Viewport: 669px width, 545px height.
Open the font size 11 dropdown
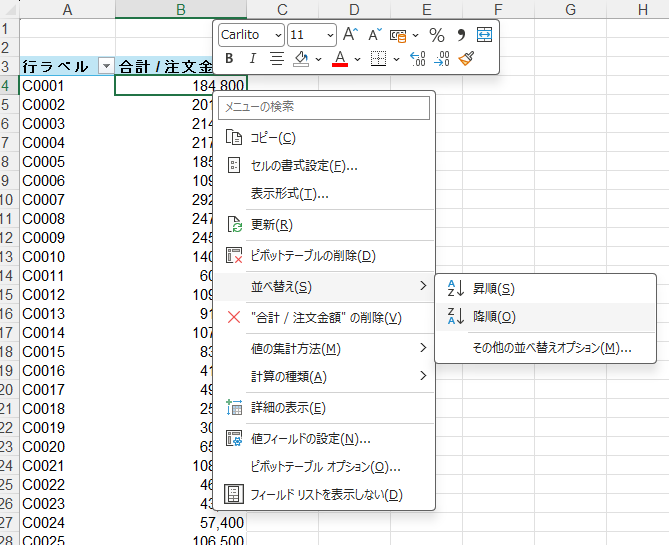pos(330,35)
